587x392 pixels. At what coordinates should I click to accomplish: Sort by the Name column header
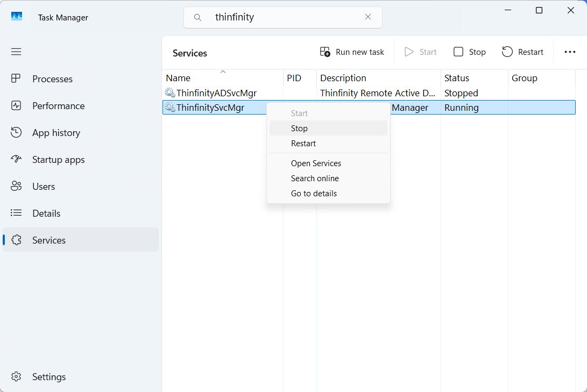click(223, 78)
